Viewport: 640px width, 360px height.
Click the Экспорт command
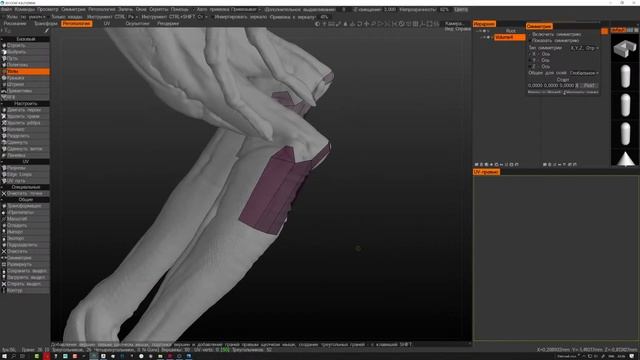tap(25, 238)
